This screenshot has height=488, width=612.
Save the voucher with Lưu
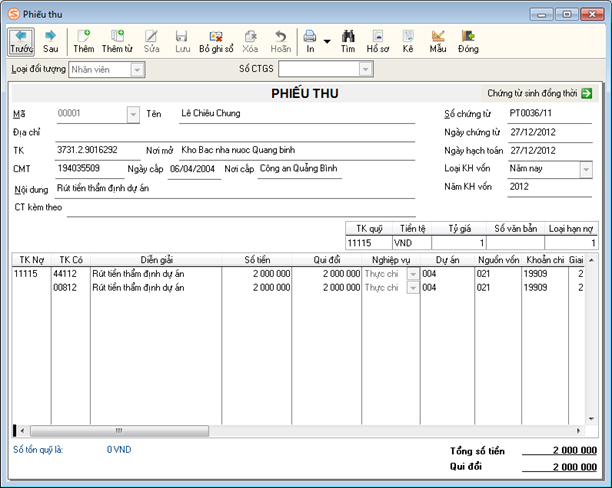[x=182, y=41]
